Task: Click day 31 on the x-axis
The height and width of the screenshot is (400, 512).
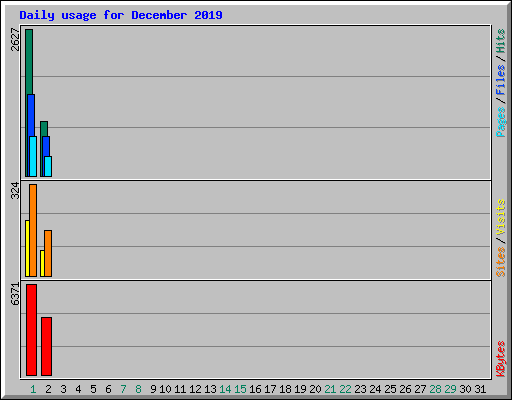Action: tap(480, 389)
